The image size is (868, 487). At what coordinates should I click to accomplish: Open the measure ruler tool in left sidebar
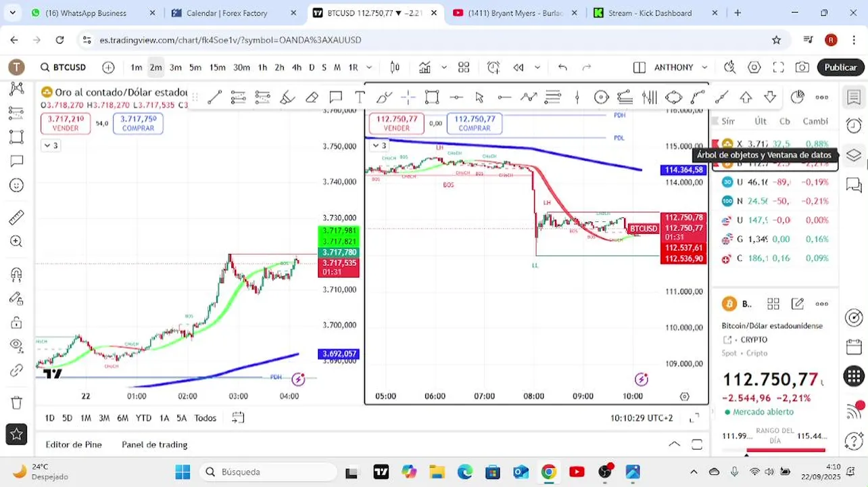tap(16, 218)
